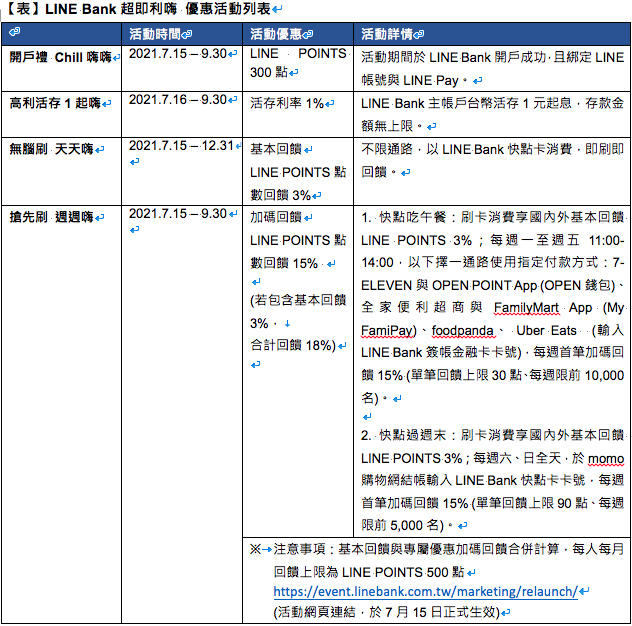The width and height of the screenshot is (632, 626).
Task: Click the '※ 注意事項' note line
Action: pyautogui.click(x=437, y=549)
